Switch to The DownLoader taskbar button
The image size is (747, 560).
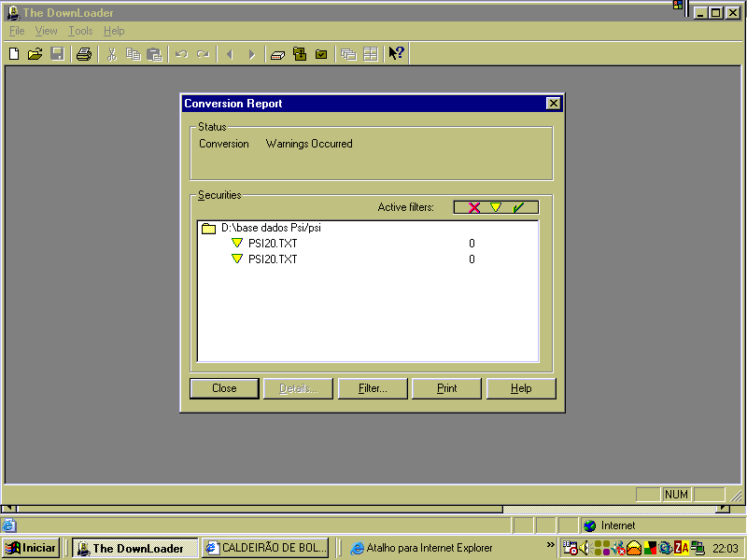point(135,548)
